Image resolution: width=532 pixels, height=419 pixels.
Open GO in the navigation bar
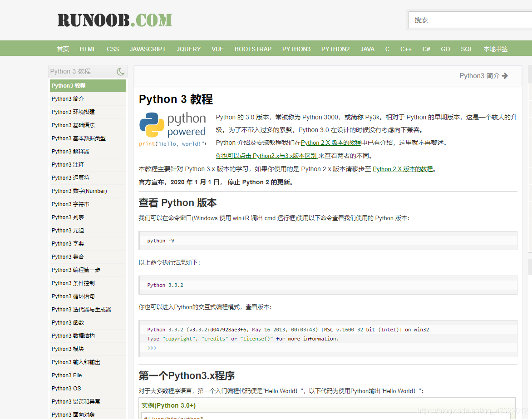[445, 49]
